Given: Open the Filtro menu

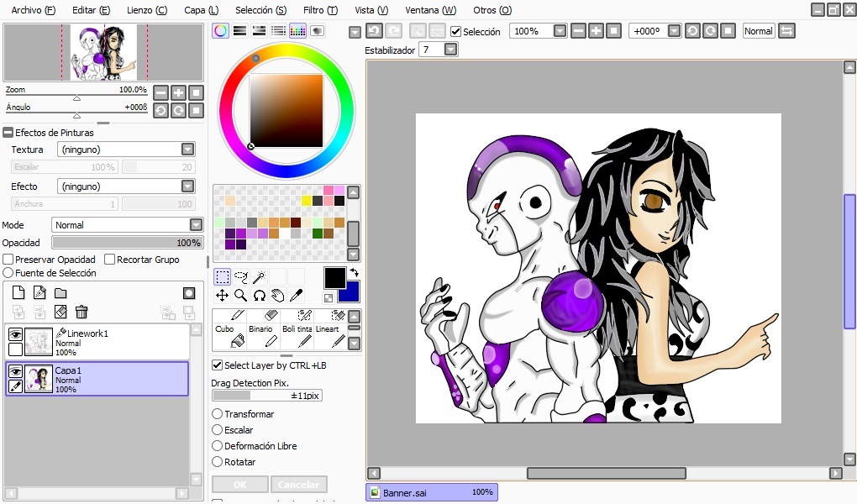Looking at the screenshot, I should (320, 10).
